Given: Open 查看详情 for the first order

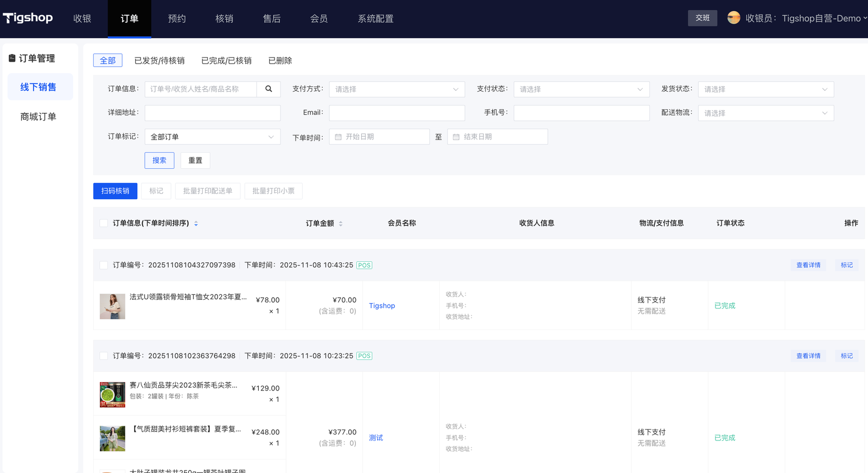Looking at the screenshot, I should click(808, 265).
